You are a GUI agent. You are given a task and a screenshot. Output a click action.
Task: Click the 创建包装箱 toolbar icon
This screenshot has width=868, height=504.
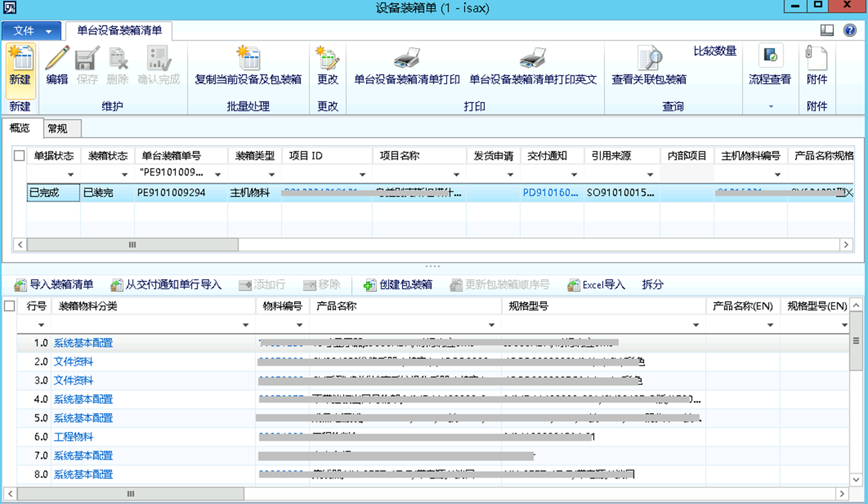[370, 285]
